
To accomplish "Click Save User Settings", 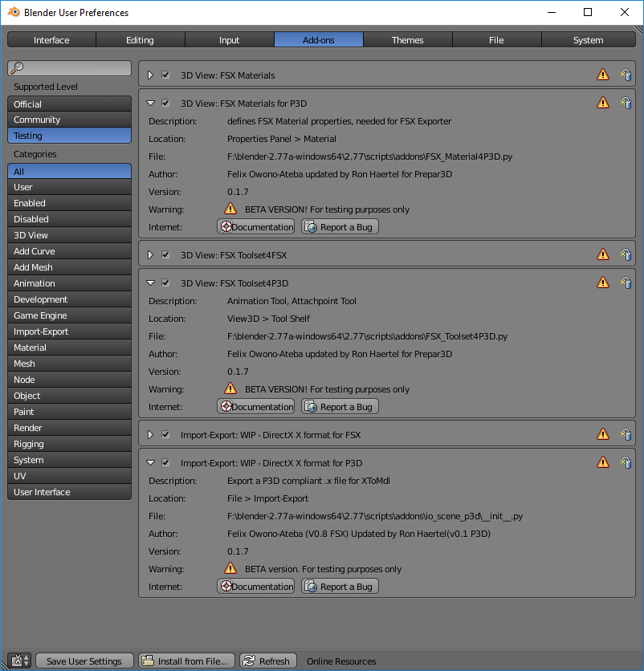I will coord(84,660).
